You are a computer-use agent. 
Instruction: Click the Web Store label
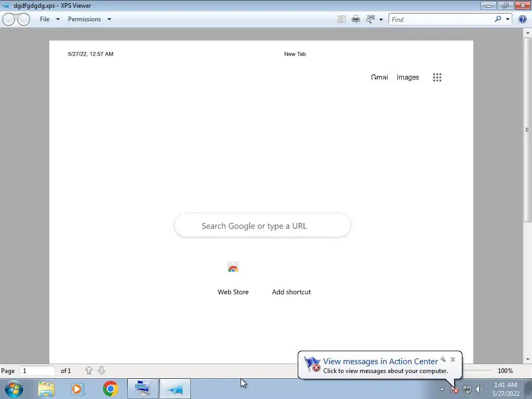pyautogui.click(x=233, y=292)
